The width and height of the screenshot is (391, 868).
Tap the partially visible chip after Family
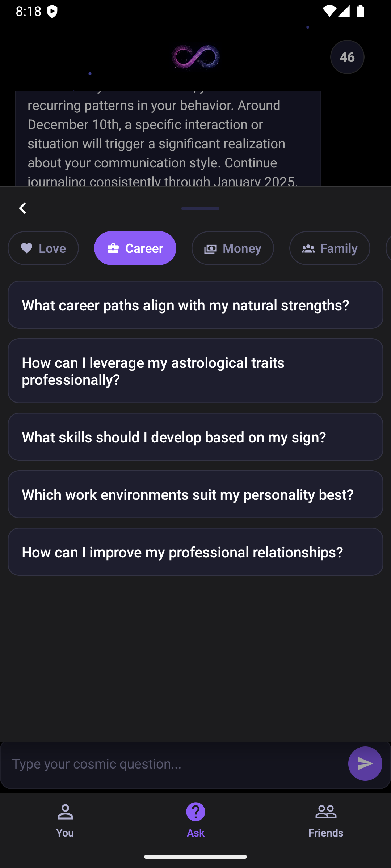tap(388, 248)
